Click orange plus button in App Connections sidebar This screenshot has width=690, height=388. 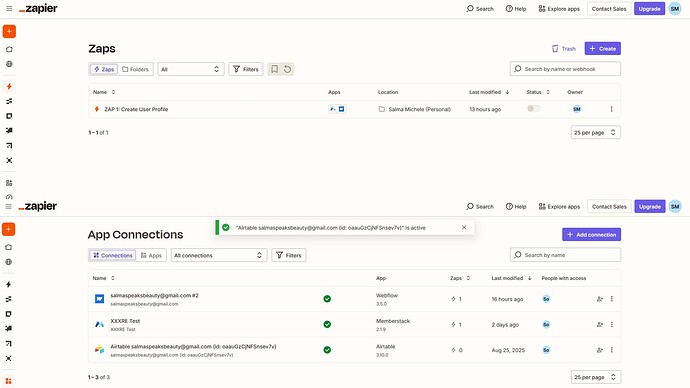pos(9,229)
